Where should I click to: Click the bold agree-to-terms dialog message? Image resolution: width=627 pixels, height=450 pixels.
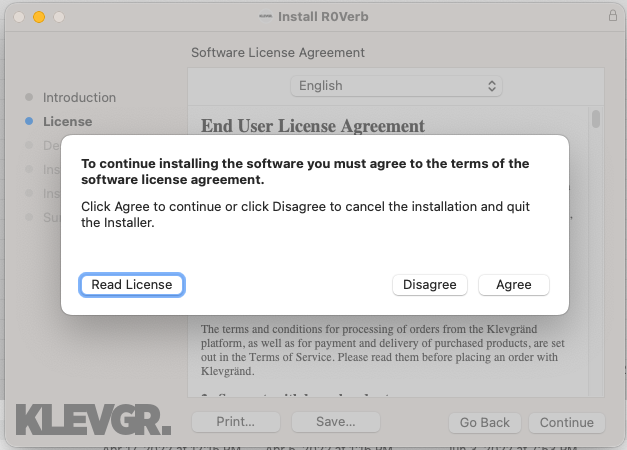tap(305, 172)
